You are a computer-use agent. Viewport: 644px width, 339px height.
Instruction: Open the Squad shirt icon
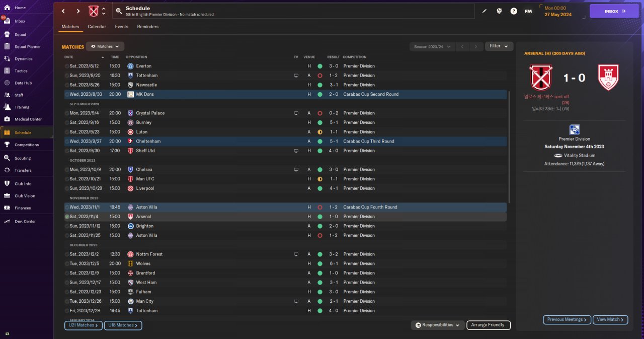pyautogui.click(x=7, y=35)
